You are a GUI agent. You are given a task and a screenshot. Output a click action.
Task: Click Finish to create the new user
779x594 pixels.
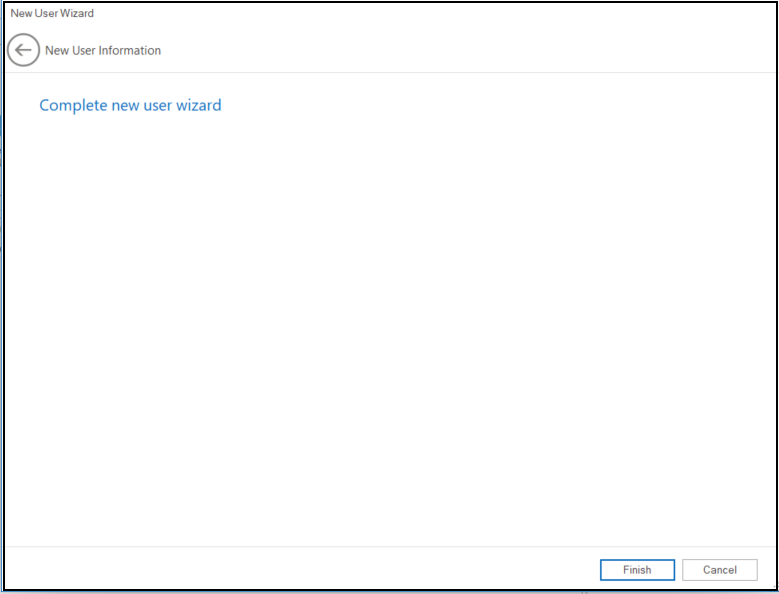tap(637, 570)
